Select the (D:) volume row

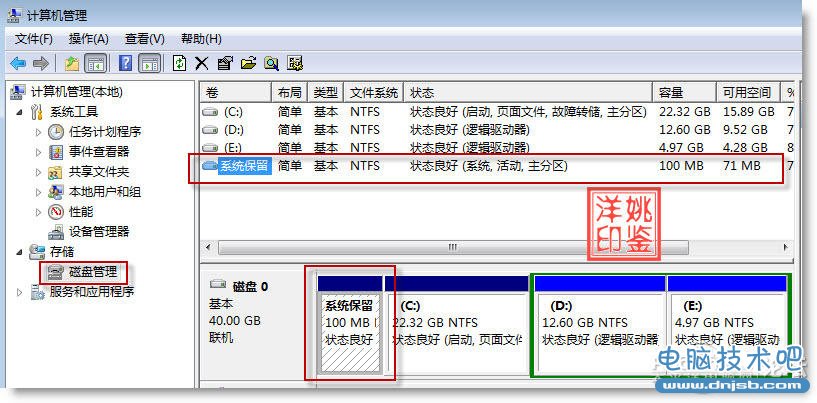click(498, 130)
